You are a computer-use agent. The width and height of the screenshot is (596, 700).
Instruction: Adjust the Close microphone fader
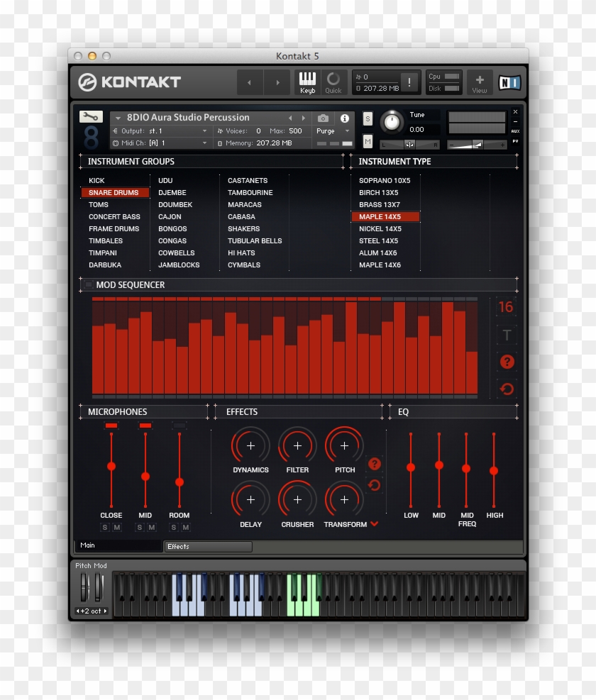pos(111,467)
